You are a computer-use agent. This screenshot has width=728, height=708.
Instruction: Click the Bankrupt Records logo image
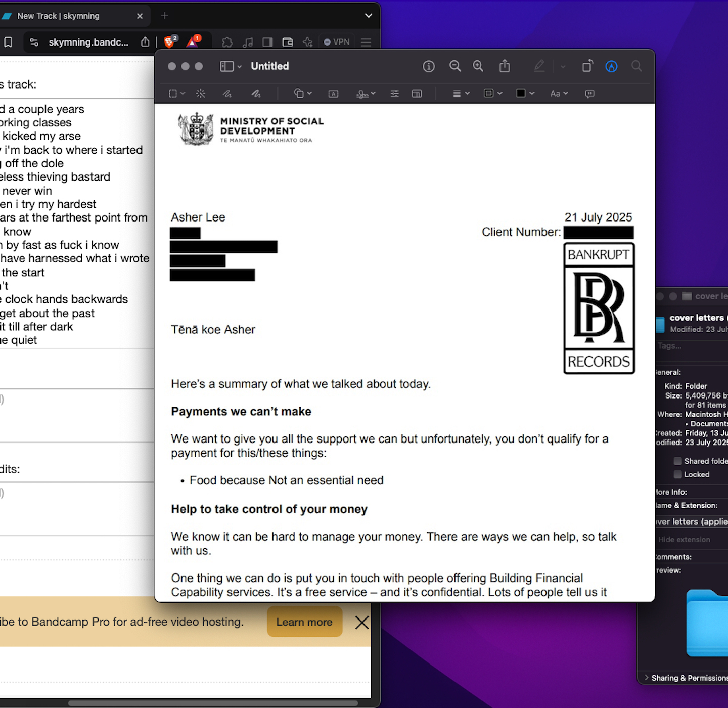[599, 308]
